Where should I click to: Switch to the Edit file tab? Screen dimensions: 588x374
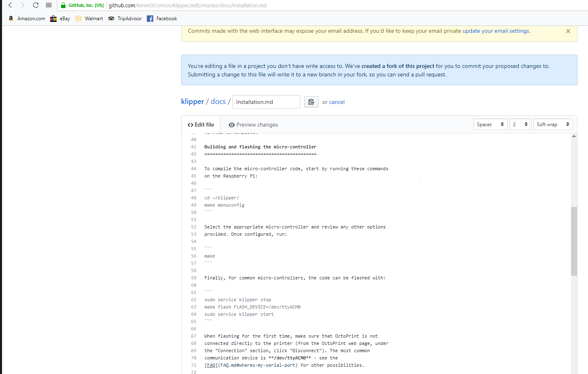point(201,125)
